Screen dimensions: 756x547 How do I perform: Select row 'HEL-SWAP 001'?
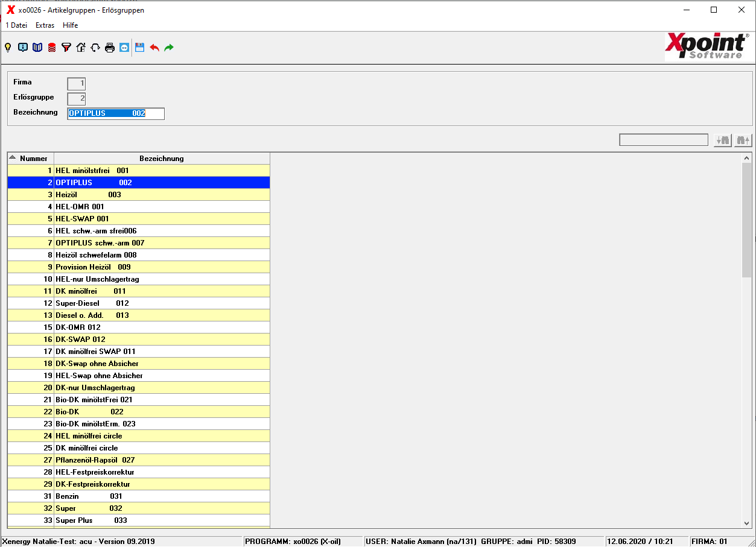[x=139, y=219]
